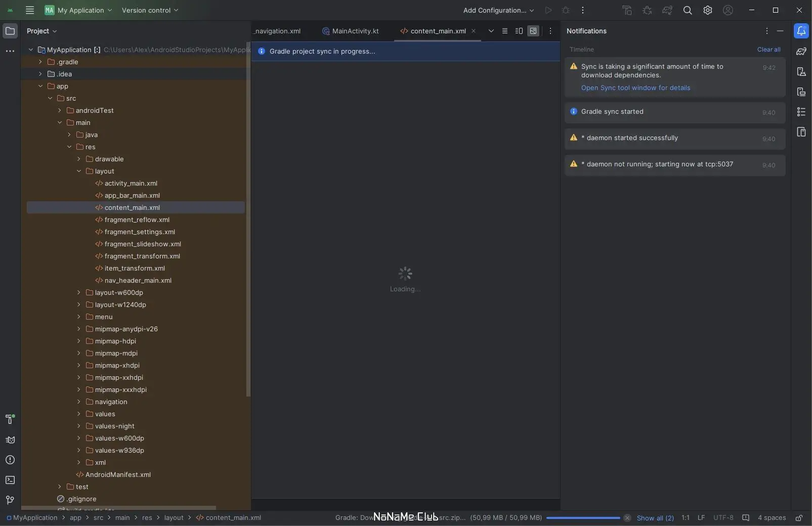
Task: Click the Gradle download progress bar
Action: pos(582,518)
